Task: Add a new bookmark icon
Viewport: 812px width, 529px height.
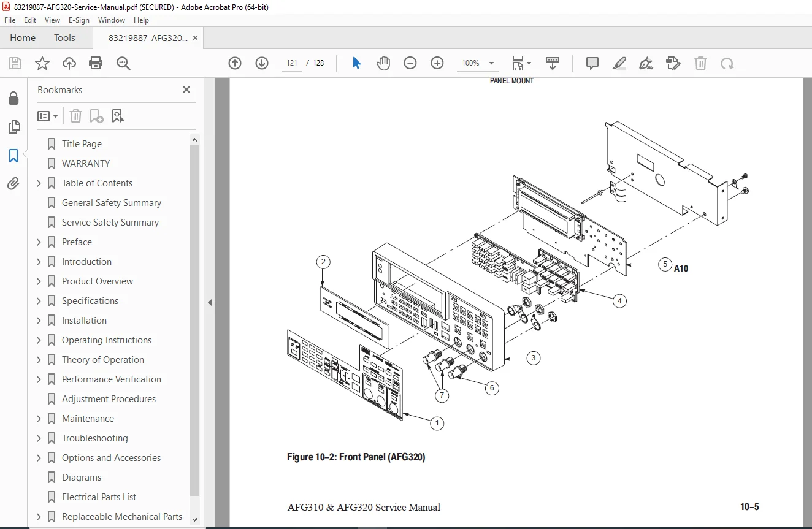Action: 97,116
